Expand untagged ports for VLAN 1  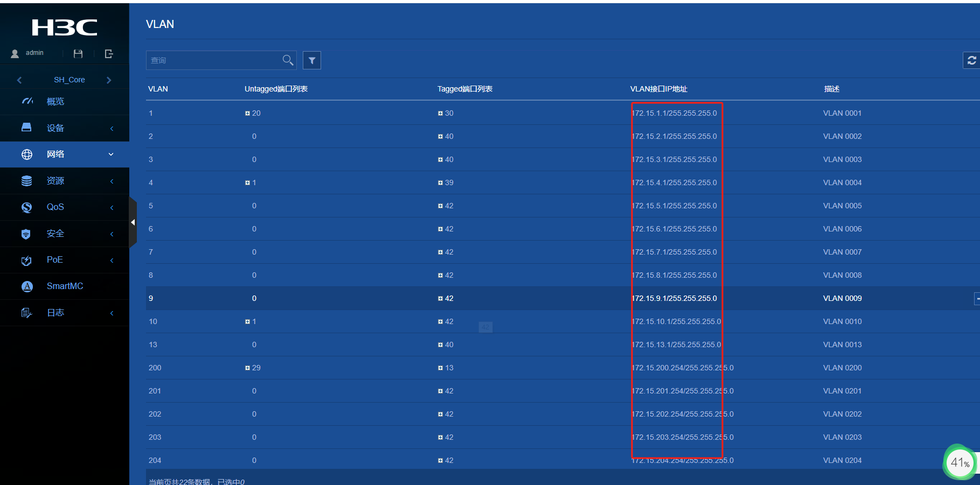pos(247,114)
